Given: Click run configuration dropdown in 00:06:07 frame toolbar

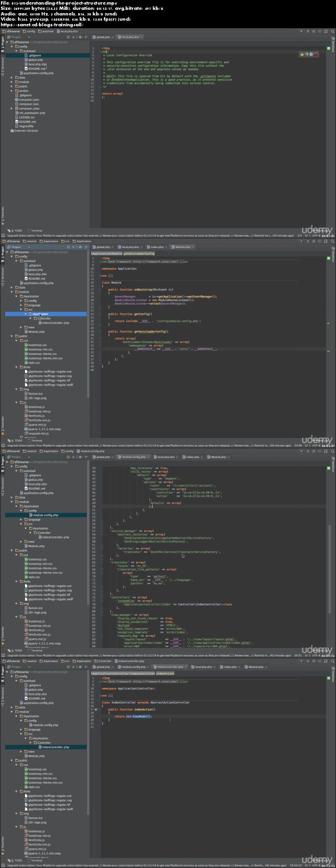Looking at the screenshot, I should tap(301, 241).
